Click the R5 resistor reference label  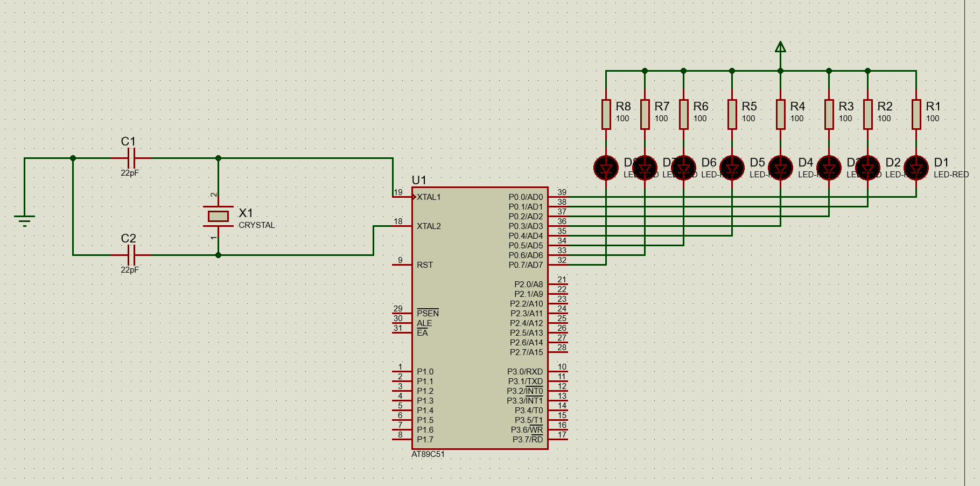749,107
